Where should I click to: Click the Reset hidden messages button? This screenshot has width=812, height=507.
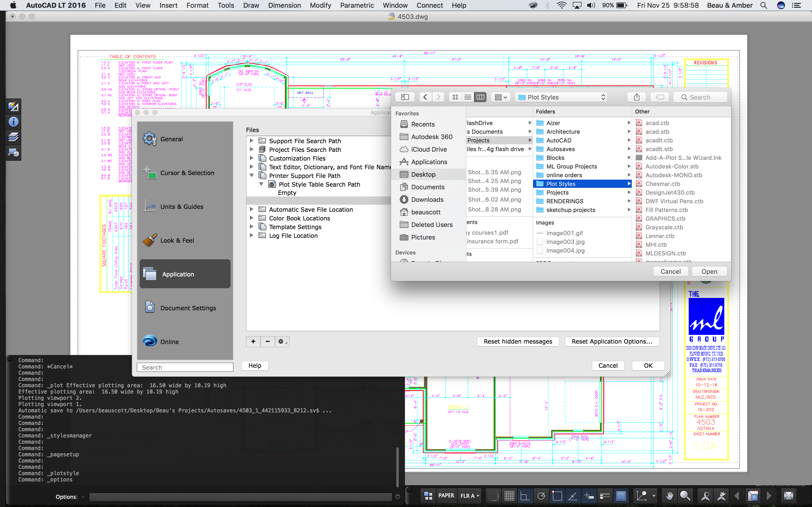point(518,341)
